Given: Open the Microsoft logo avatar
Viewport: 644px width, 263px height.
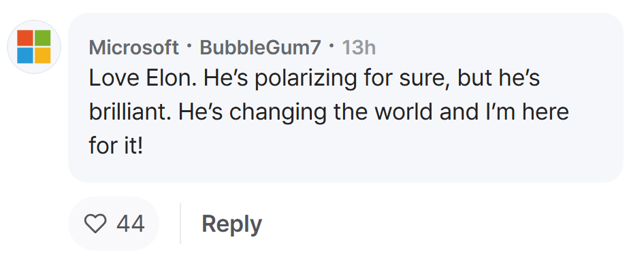Looking at the screenshot, I should click(34, 47).
